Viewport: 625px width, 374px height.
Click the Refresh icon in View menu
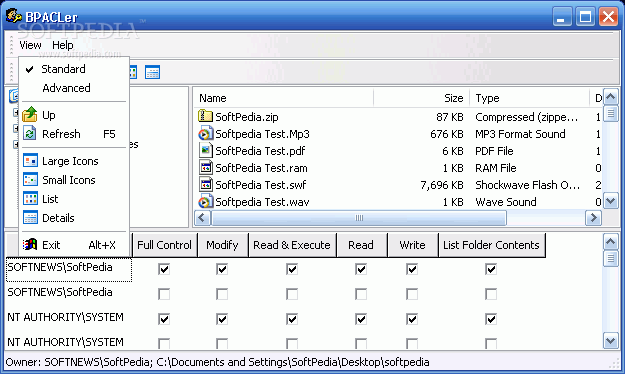(x=30, y=134)
